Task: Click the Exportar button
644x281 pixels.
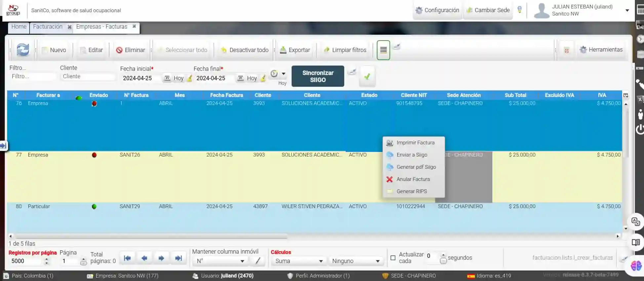Action: 295,50
